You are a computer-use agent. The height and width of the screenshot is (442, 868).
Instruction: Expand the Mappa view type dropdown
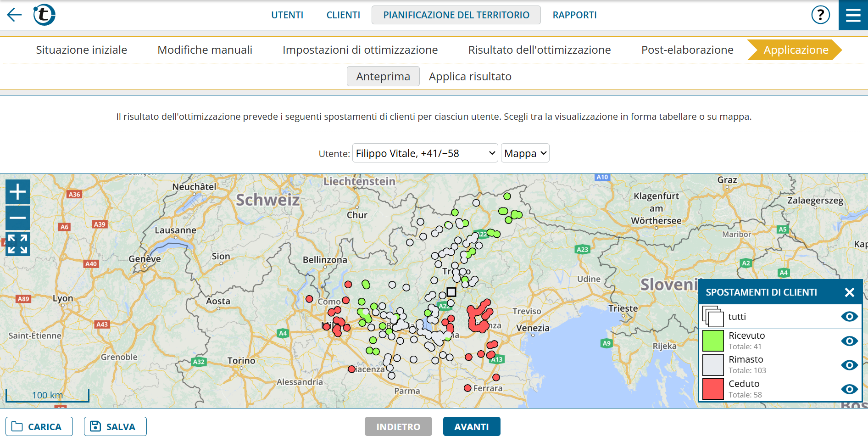click(525, 153)
